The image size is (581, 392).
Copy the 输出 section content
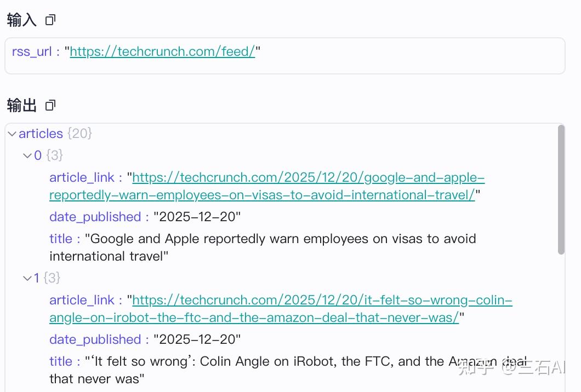coord(50,105)
